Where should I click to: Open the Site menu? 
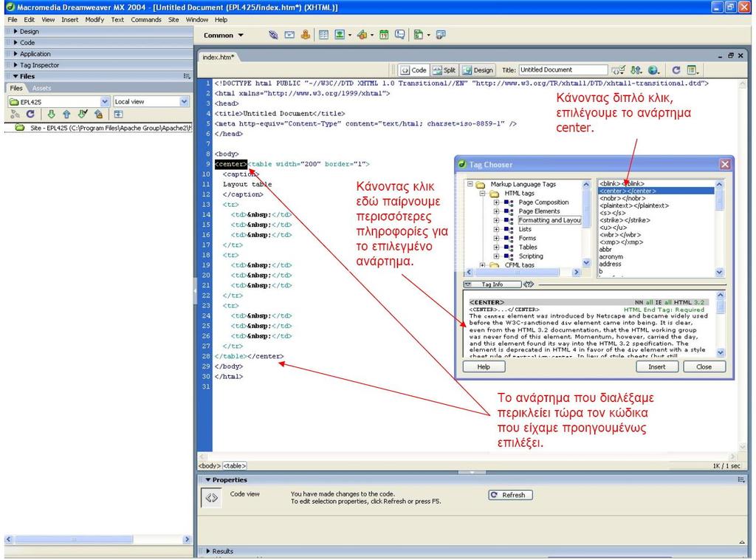(x=173, y=20)
